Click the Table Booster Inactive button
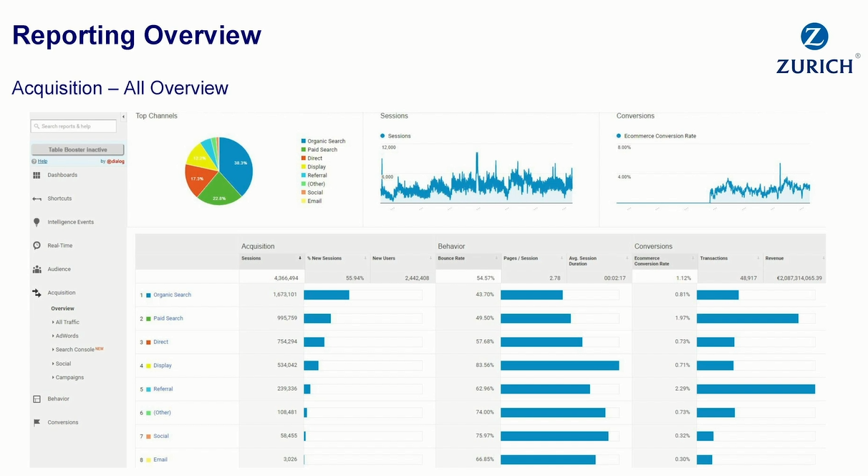This screenshot has width=868, height=476. point(77,150)
